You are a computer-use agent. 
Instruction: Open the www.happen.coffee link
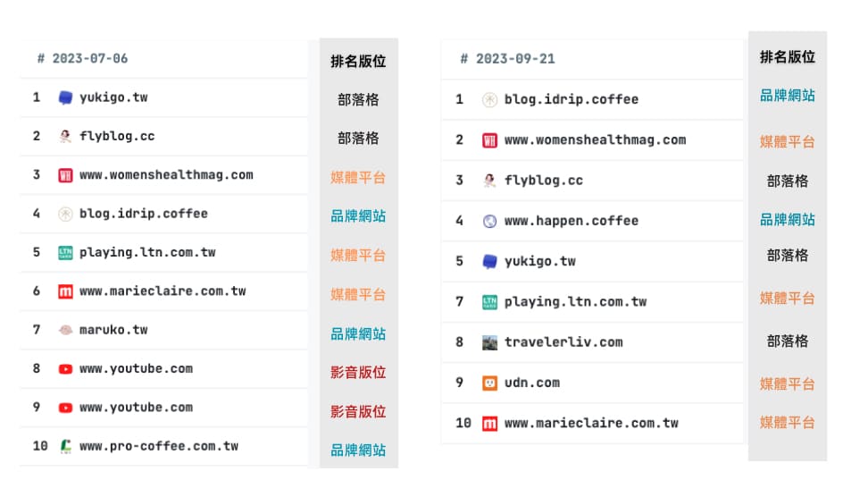[x=571, y=221]
